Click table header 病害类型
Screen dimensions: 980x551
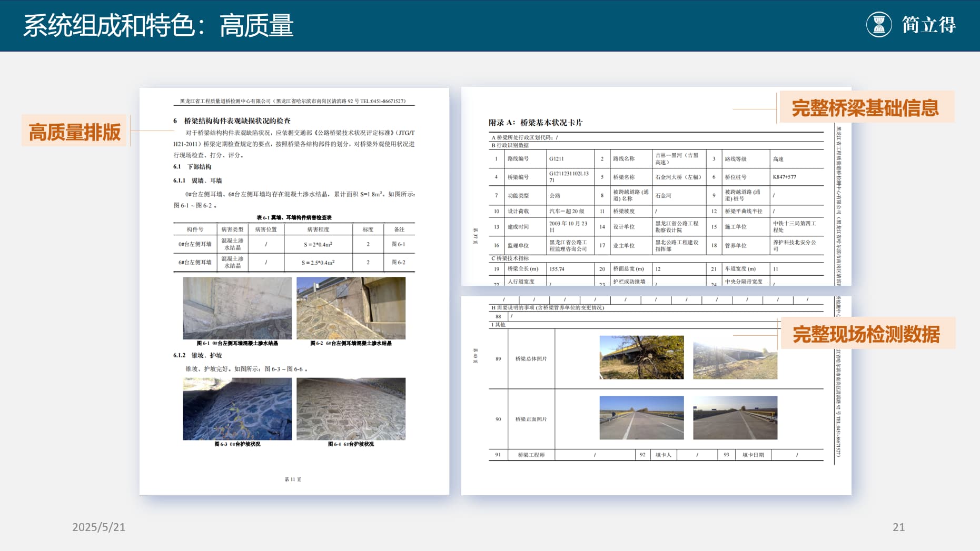coord(232,229)
